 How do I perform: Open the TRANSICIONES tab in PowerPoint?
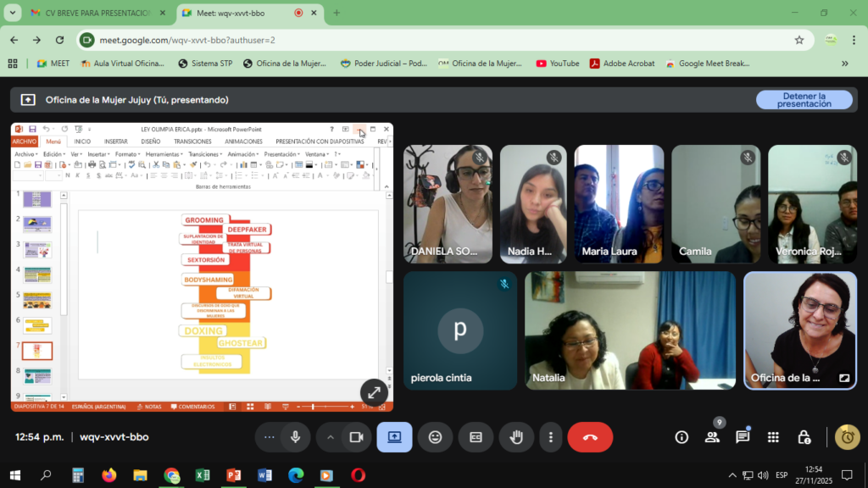coord(192,141)
